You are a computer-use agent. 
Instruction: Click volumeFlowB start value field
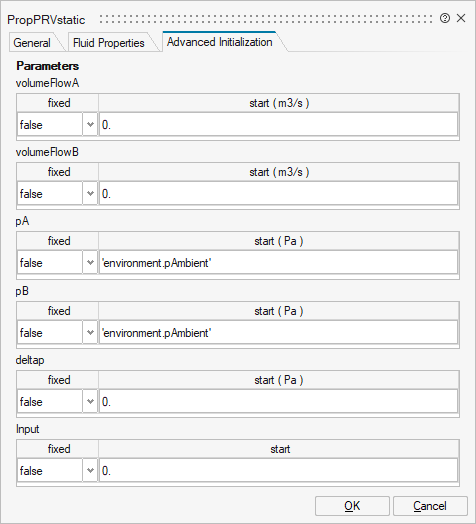coord(278,193)
